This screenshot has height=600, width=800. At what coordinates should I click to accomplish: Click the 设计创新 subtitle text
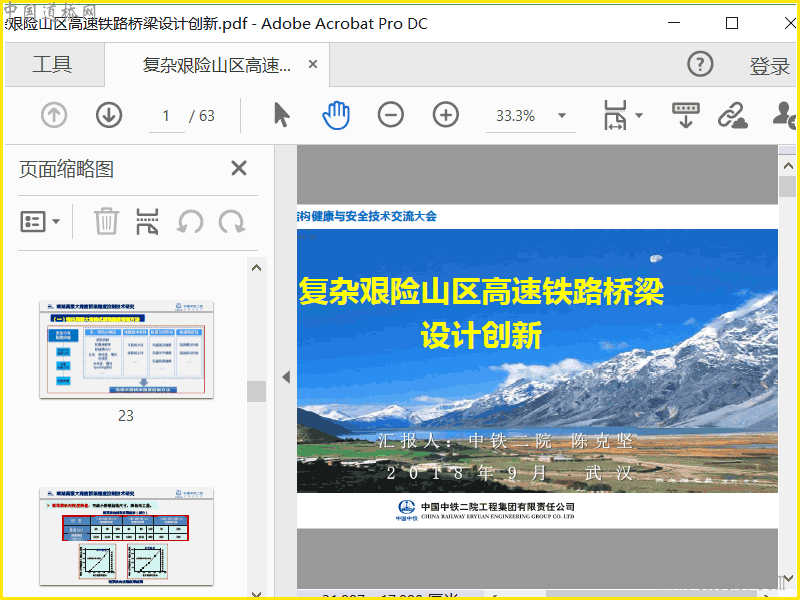[481, 335]
